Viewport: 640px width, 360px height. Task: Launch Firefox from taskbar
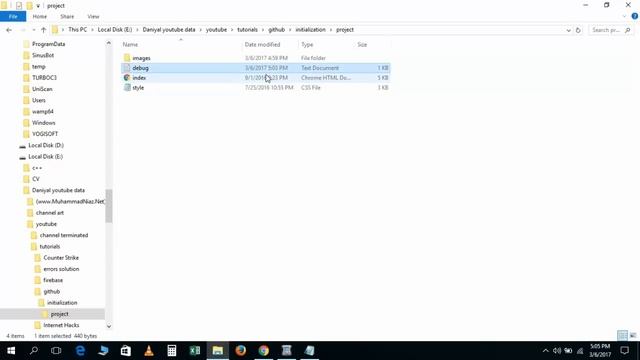click(x=240, y=351)
